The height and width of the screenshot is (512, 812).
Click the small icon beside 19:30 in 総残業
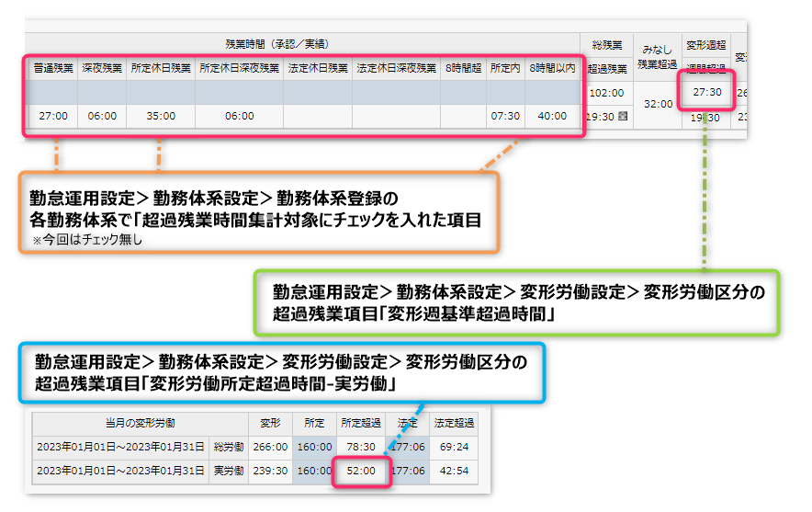pyautogui.click(x=623, y=117)
